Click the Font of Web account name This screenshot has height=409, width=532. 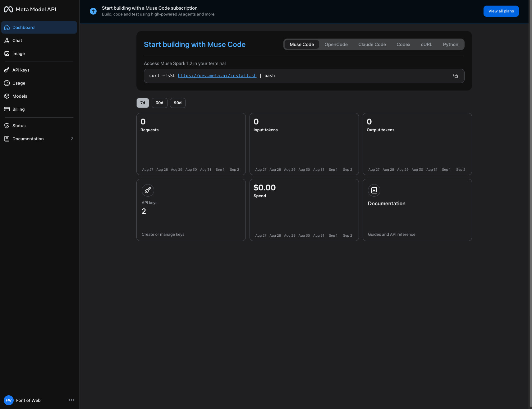28,400
